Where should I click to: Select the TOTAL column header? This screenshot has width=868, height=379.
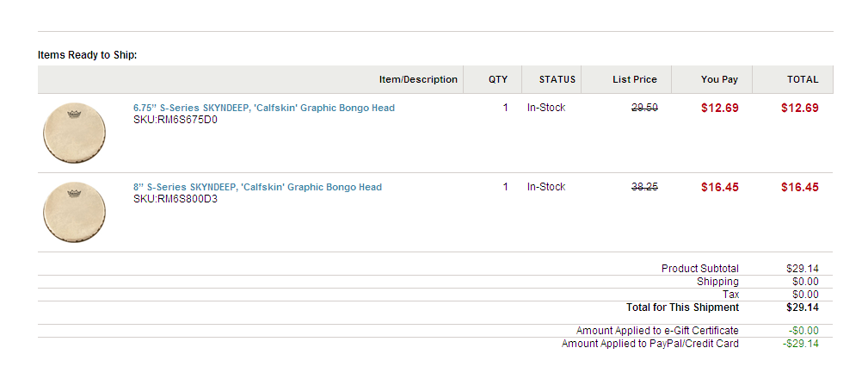[803, 79]
